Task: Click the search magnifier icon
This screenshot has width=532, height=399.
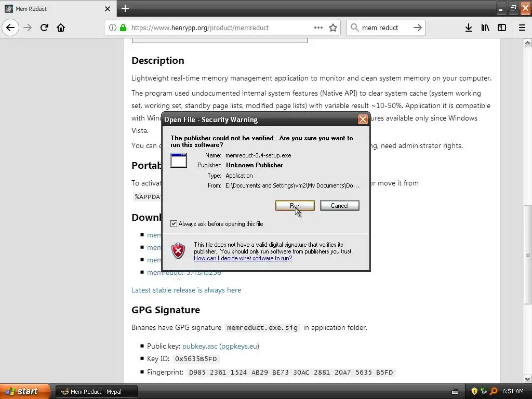Action: pos(354,28)
